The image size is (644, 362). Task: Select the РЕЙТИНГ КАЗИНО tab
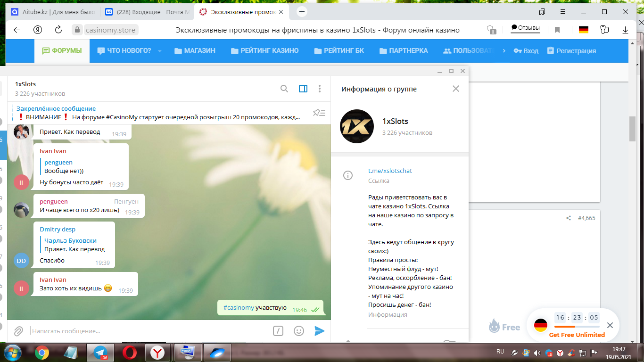(x=265, y=51)
